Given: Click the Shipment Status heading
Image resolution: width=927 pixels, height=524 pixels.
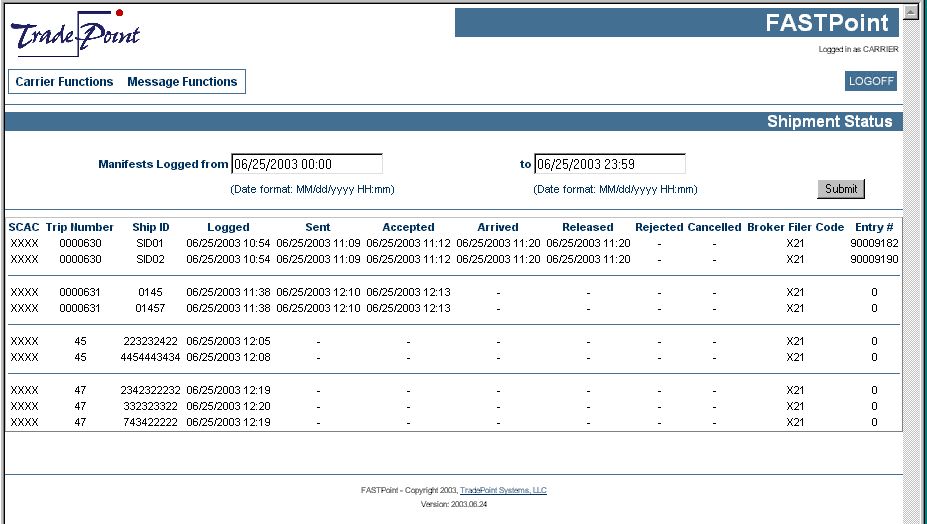Looking at the screenshot, I should point(829,121).
